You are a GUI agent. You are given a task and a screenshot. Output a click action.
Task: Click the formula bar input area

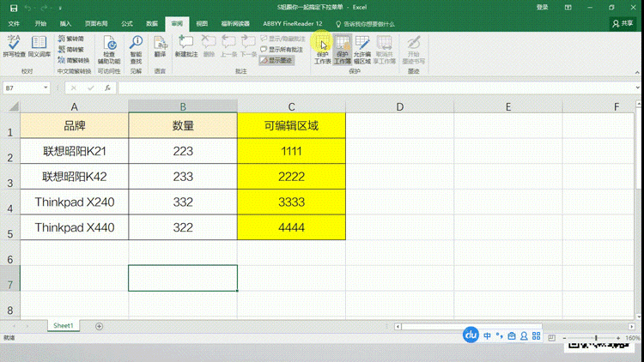click(375, 87)
